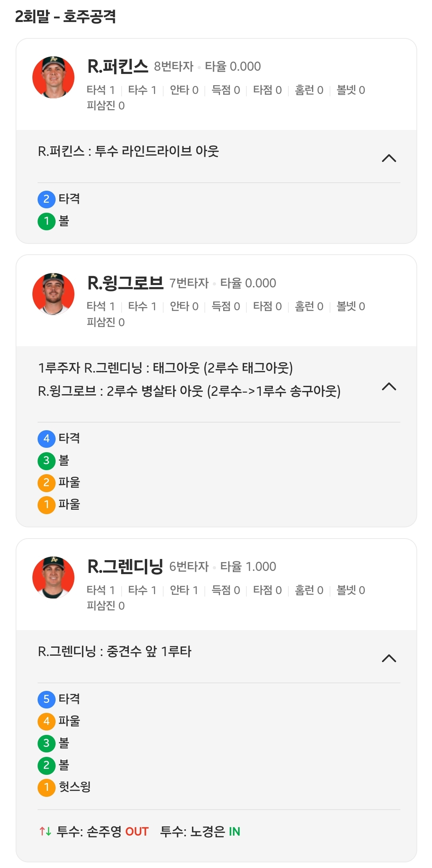The image size is (432, 868).
Task: Click R.윙그로브 player name
Action: tap(125, 283)
